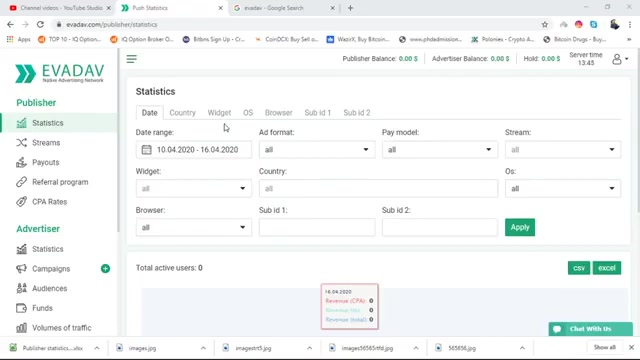Switch to the Country statistics tab

(182, 113)
